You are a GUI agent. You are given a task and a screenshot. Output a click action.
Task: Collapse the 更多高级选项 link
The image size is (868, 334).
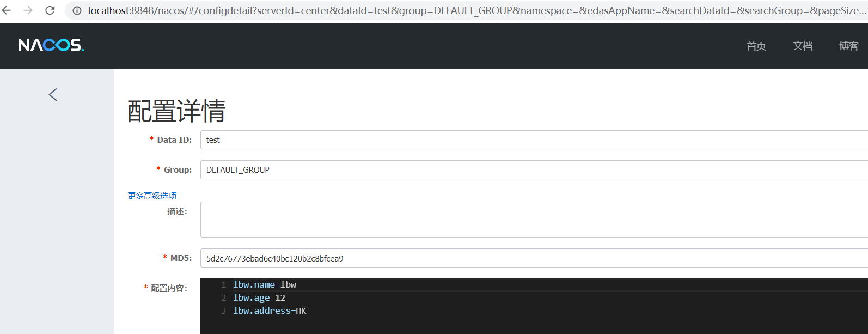(x=152, y=196)
